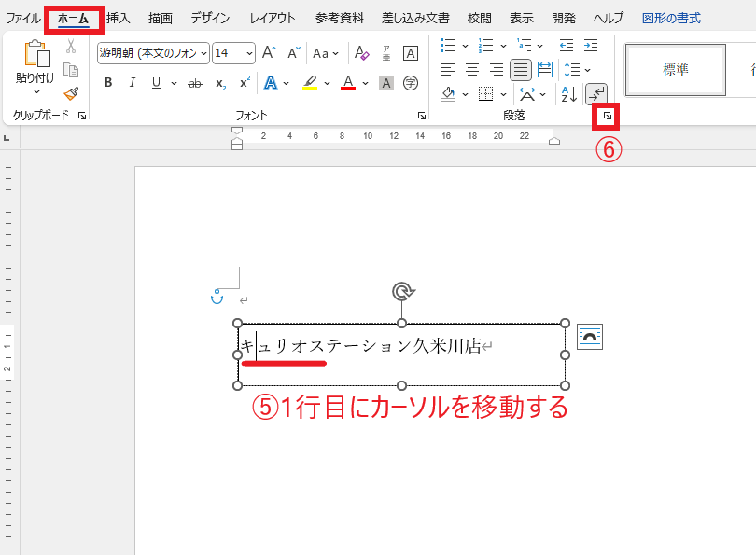756x555 pixels.
Task: Apply superscript formatting x²
Action: 245,83
